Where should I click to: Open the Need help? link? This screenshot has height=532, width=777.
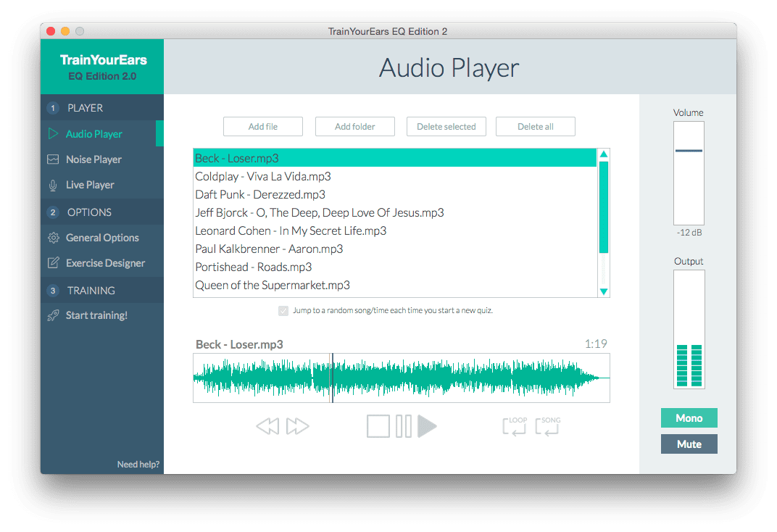[138, 464]
